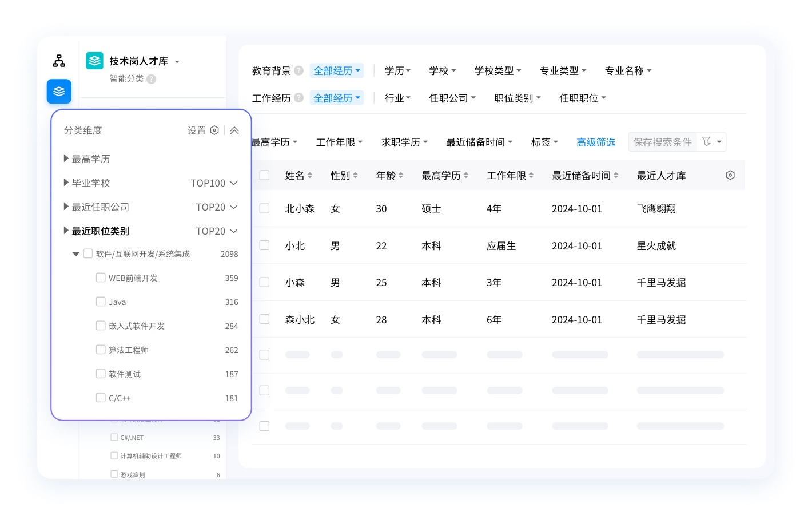Expand the 毕业学校 tree node
The width and height of the screenshot is (812, 515).
(66, 183)
